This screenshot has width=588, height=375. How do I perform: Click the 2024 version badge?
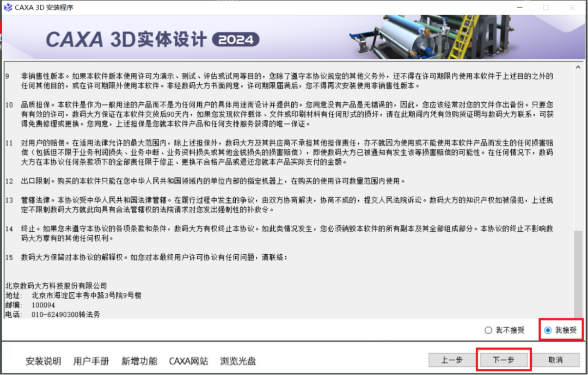236,40
